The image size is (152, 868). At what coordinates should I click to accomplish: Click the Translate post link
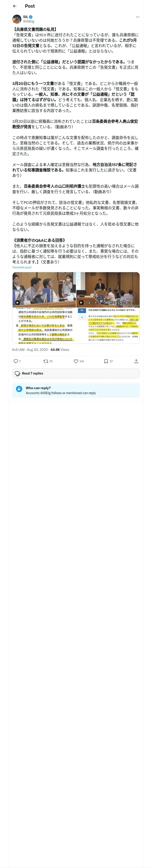tap(22, 267)
